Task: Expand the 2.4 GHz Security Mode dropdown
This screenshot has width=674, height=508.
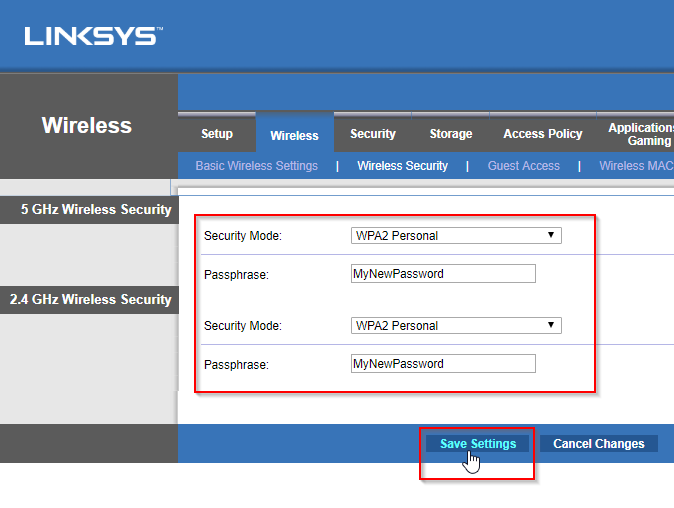Action: (456, 325)
